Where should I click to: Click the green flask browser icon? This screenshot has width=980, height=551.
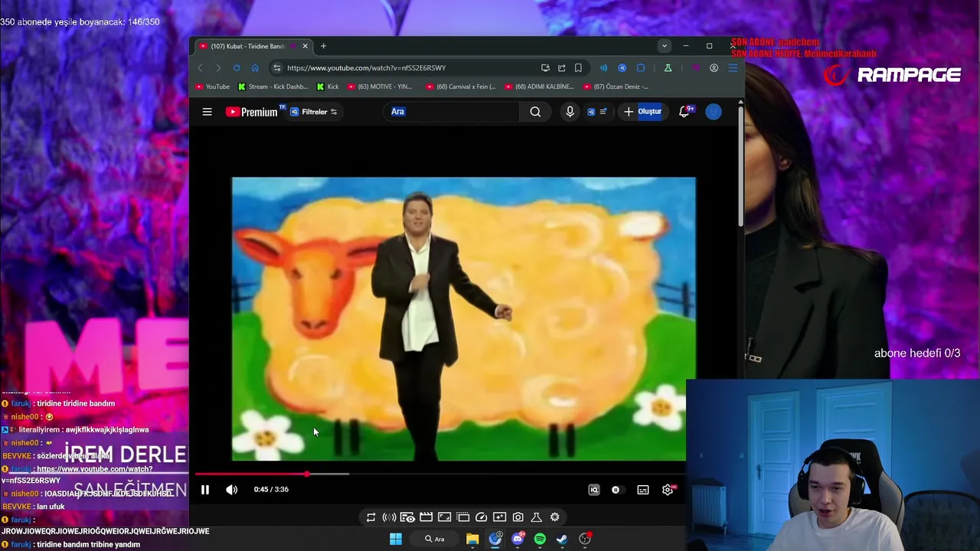668,68
